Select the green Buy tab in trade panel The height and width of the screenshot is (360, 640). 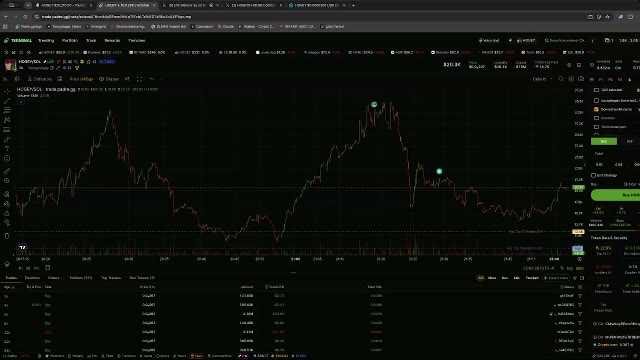pos(604,141)
